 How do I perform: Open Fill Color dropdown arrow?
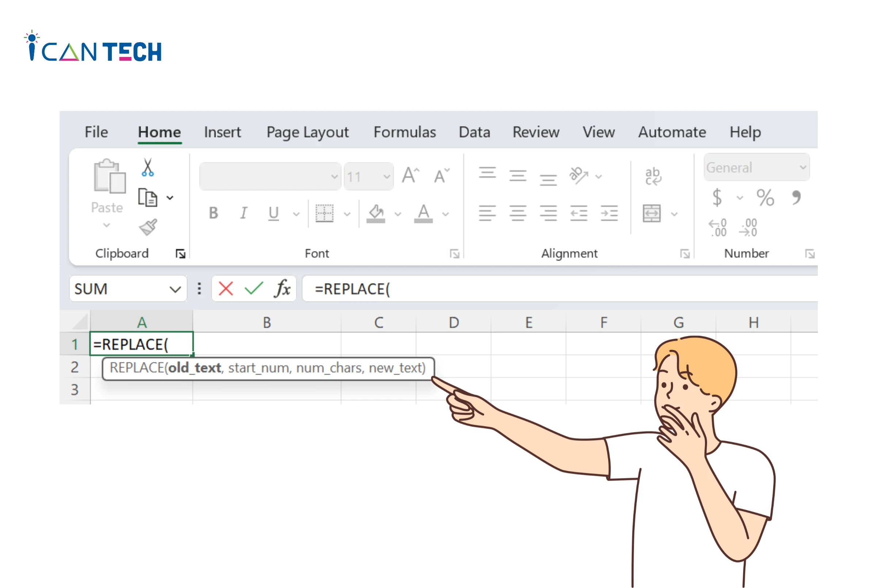[398, 214]
